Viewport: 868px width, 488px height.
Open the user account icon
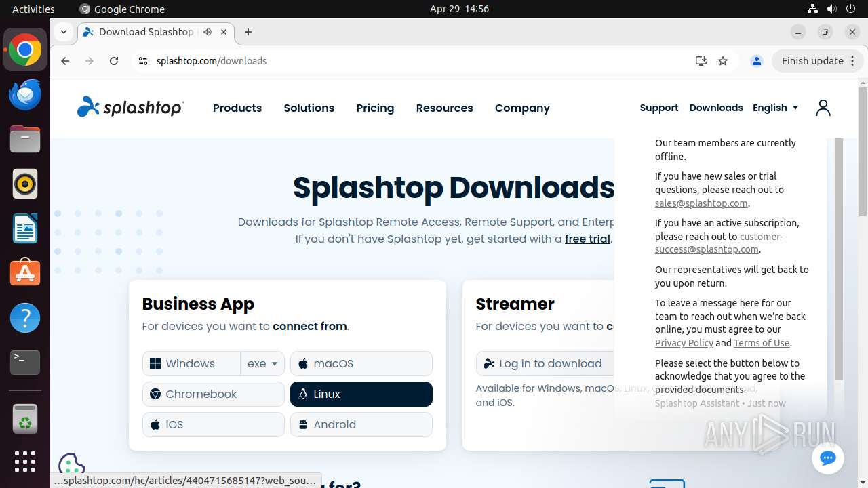tap(823, 108)
